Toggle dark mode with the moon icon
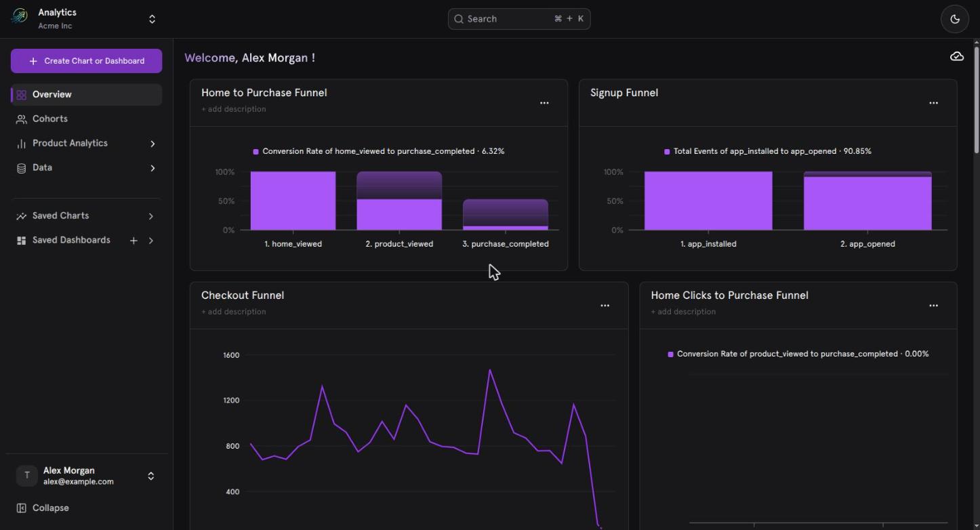The width and height of the screenshot is (980, 530). click(955, 19)
